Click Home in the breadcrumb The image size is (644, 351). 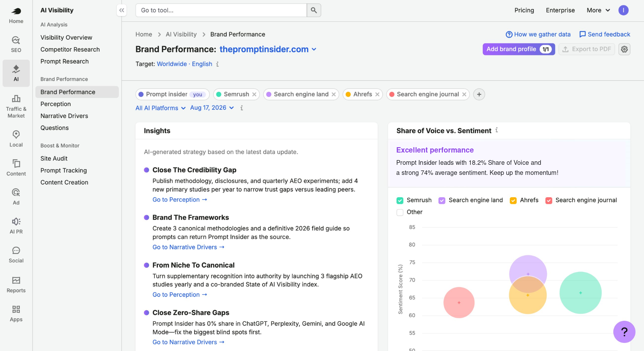(144, 34)
